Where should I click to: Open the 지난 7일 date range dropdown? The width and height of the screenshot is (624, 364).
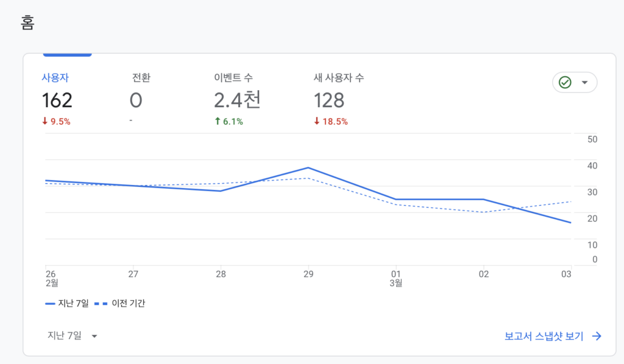tap(73, 335)
